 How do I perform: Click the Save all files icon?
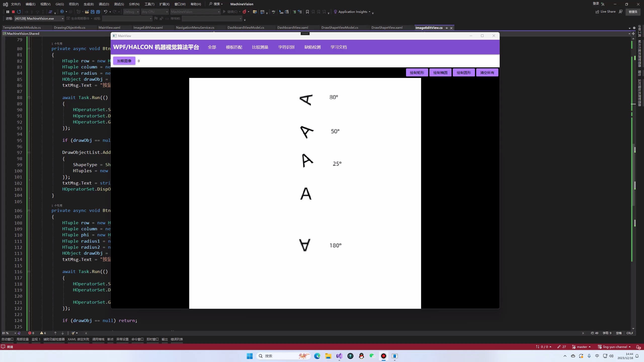(x=98, y=12)
